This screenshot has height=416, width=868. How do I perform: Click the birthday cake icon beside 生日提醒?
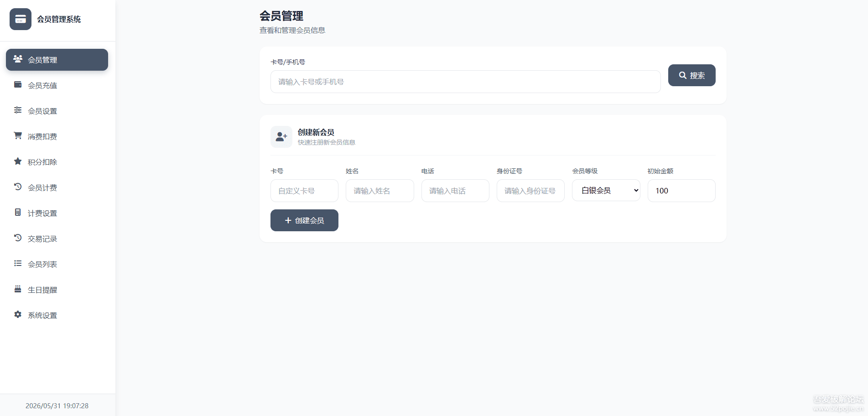[18, 289]
